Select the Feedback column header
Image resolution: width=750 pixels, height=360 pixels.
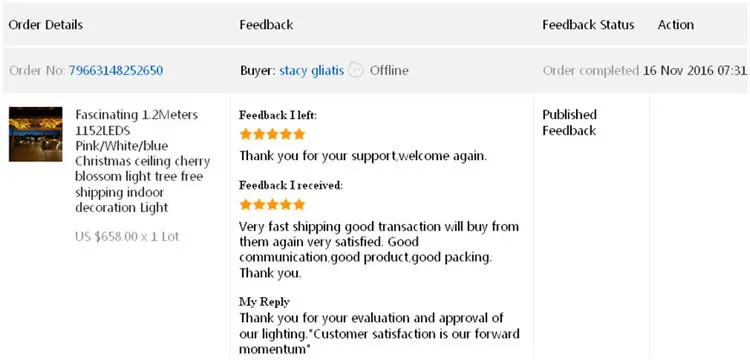pyautogui.click(x=266, y=25)
